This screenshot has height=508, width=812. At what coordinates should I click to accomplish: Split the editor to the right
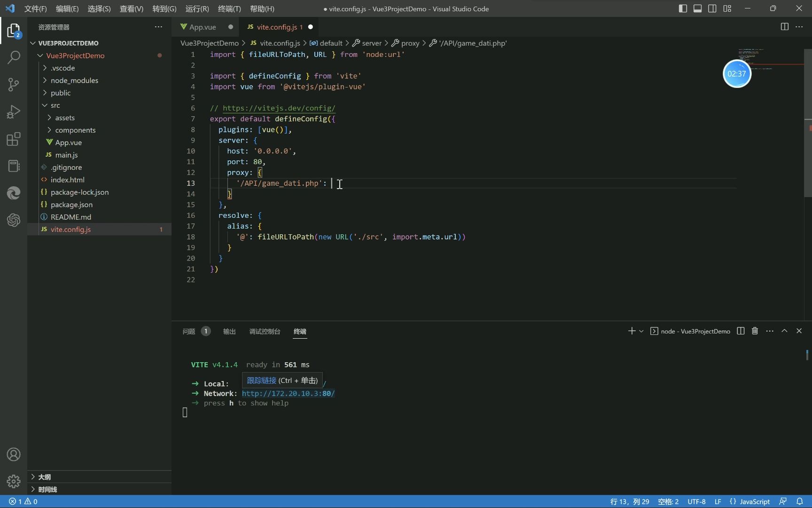[x=784, y=27]
